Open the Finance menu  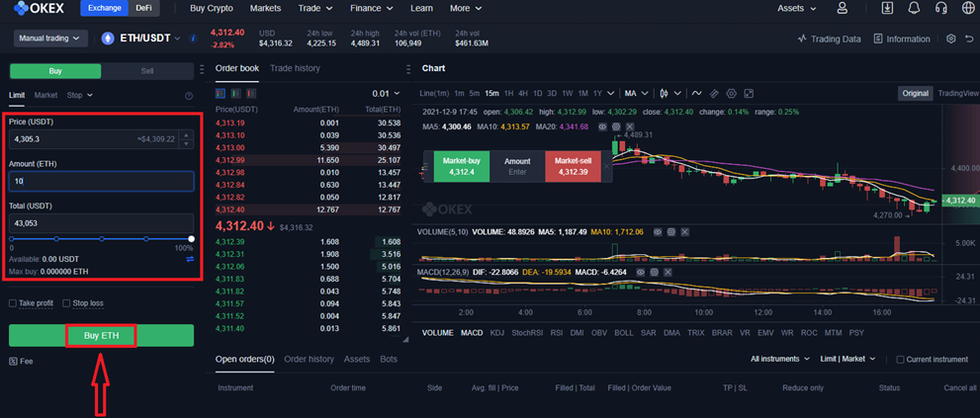tap(372, 8)
